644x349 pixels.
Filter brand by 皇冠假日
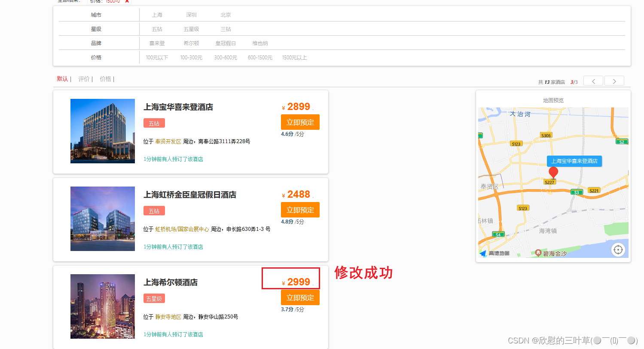coord(226,43)
